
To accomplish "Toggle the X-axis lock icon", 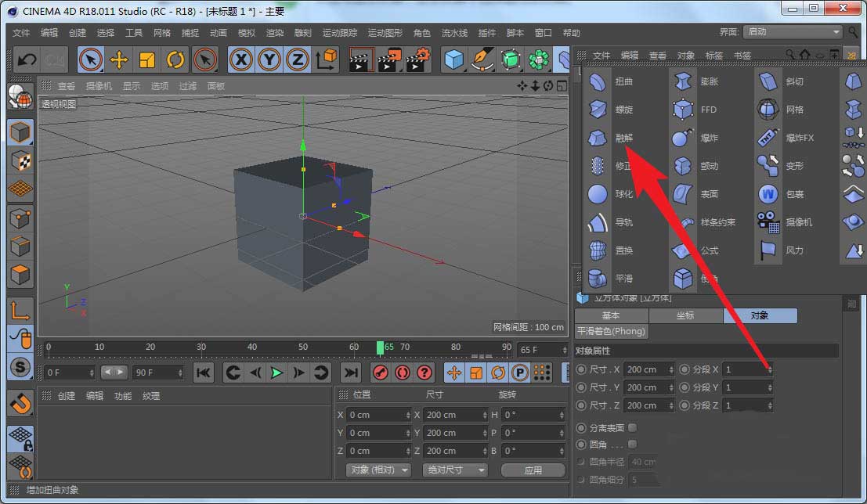I will pyautogui.click(x=242, y=59).
